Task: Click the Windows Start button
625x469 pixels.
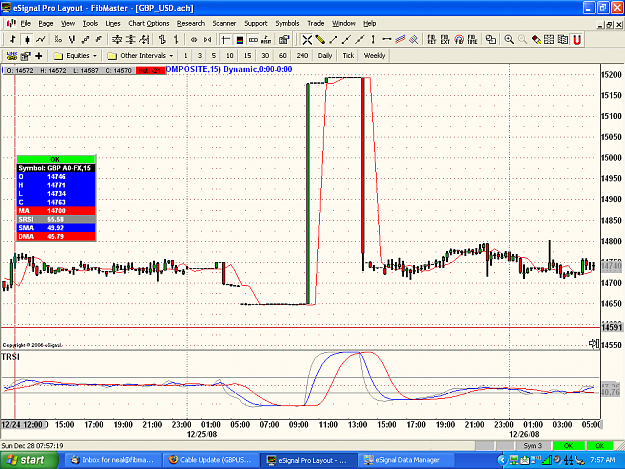Action: pyautogui.click(x=29, y=460)
